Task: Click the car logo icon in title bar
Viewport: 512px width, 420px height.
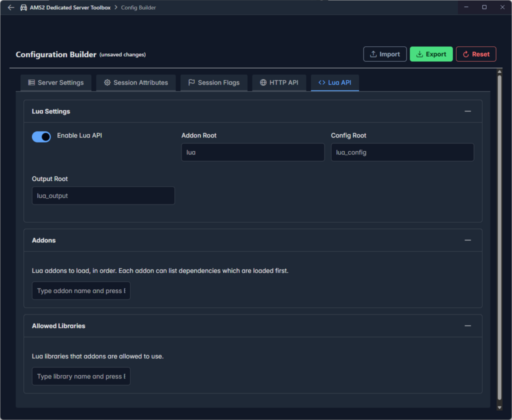Action: tap(23, 7)
